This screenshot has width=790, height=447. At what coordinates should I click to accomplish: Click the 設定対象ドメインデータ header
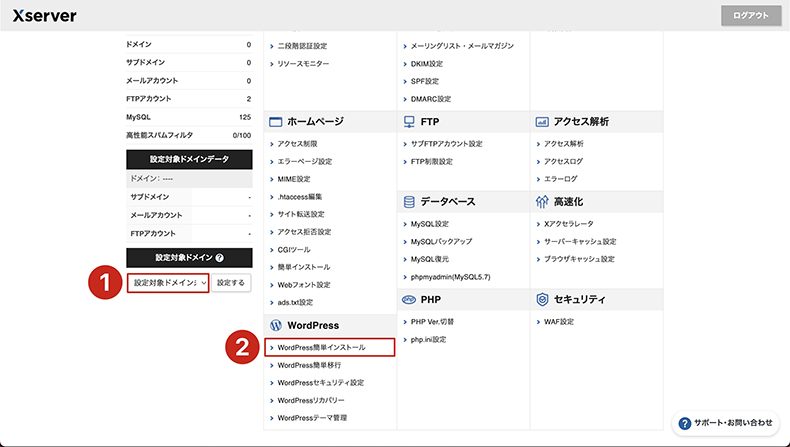pos(189,159)
